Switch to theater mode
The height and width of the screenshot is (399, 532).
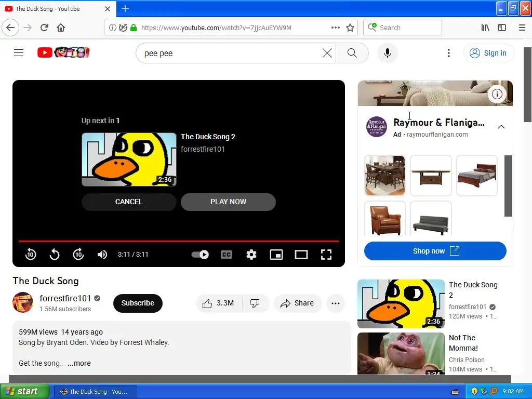point(301,255)
